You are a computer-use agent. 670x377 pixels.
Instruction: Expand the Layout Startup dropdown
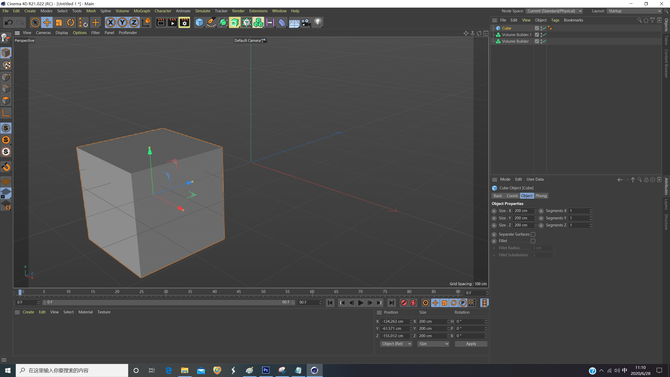coord(634,11)
